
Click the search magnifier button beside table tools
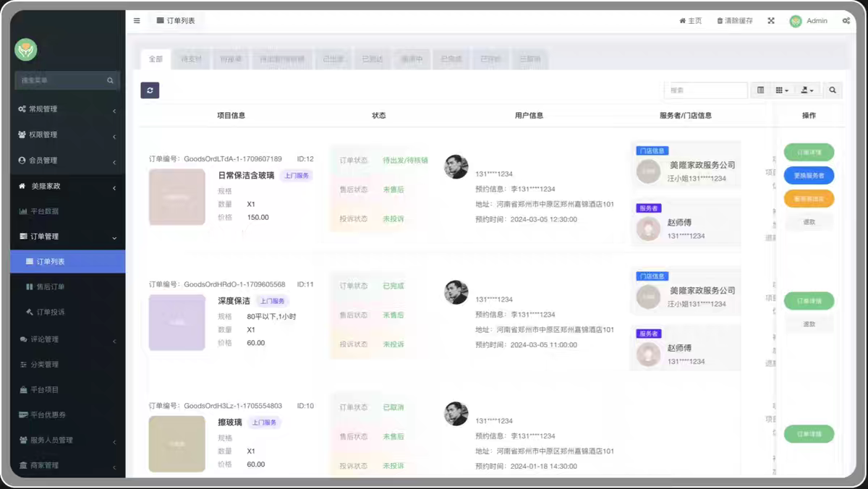tap(833, 90)
